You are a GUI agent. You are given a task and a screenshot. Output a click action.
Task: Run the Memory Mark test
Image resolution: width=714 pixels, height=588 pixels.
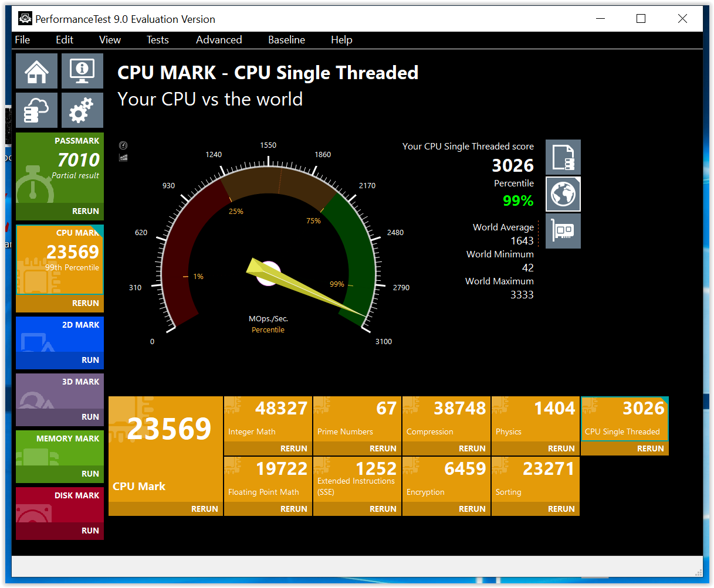(60, 474)
